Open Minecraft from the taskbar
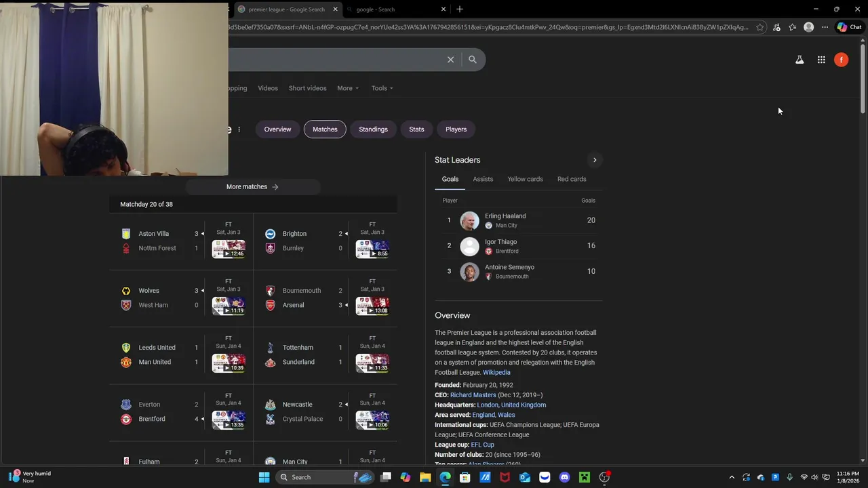Viewport: 868px width, 488px height. click(x=585, y=477)
